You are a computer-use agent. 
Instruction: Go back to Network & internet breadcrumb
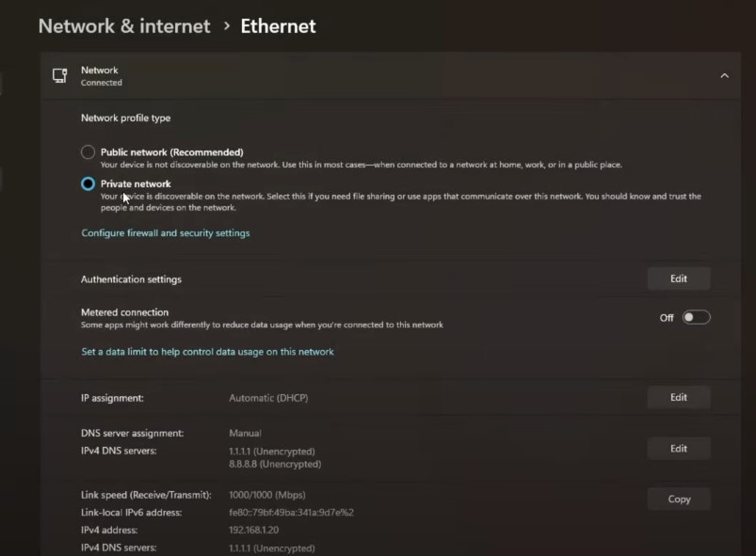124,26
